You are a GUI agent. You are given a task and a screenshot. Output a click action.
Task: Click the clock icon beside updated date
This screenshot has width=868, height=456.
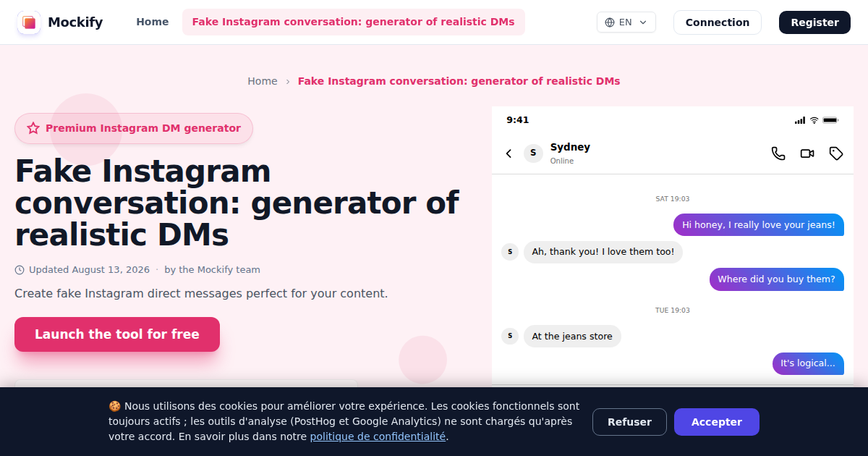point(20,270)
